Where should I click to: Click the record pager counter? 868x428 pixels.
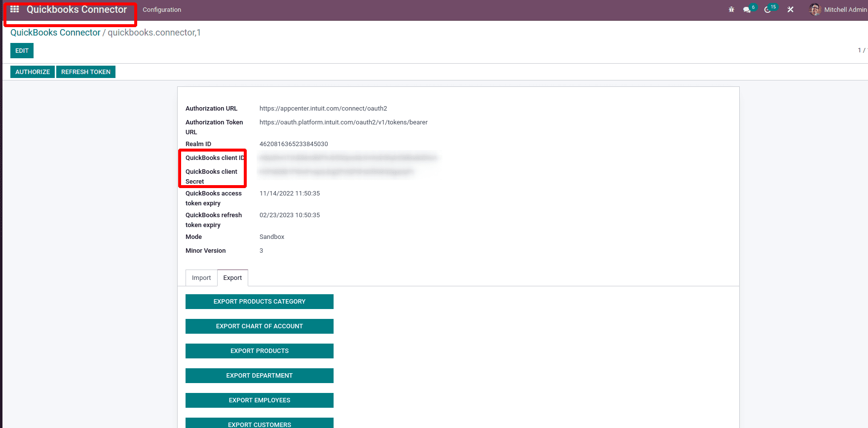point(863,50)
